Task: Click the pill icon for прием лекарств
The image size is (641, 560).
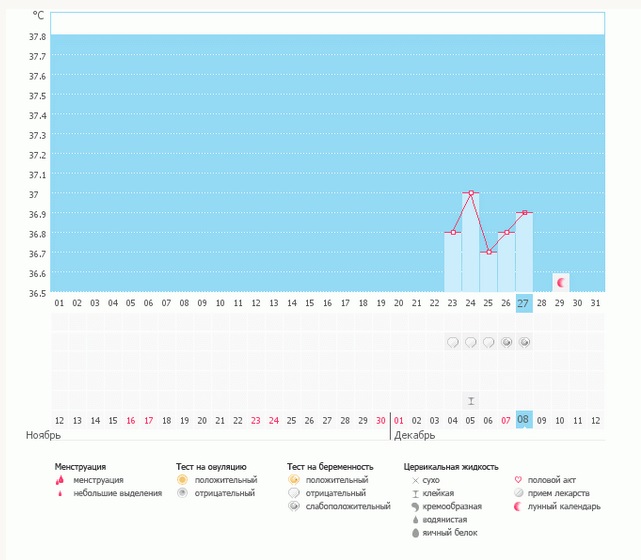Action: click(517, 493)
